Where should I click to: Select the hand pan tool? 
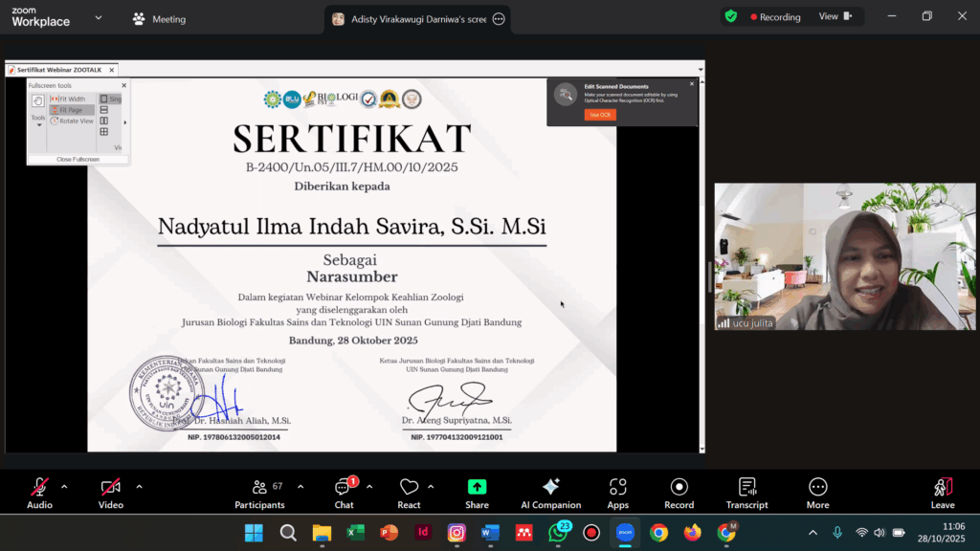[38, 101]
